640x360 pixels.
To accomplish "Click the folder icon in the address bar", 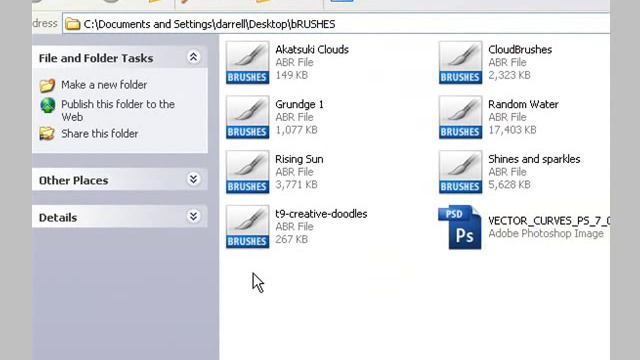I will (x=73, y=24).
